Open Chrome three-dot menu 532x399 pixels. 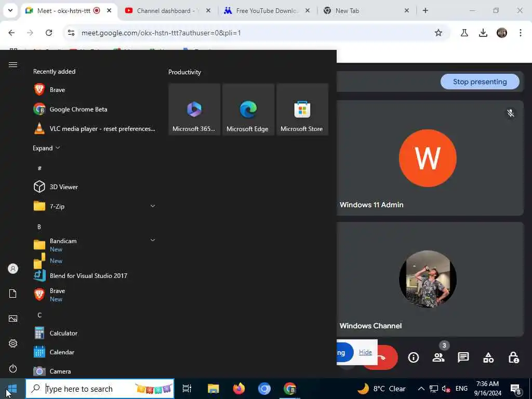[x=520, y=33]
